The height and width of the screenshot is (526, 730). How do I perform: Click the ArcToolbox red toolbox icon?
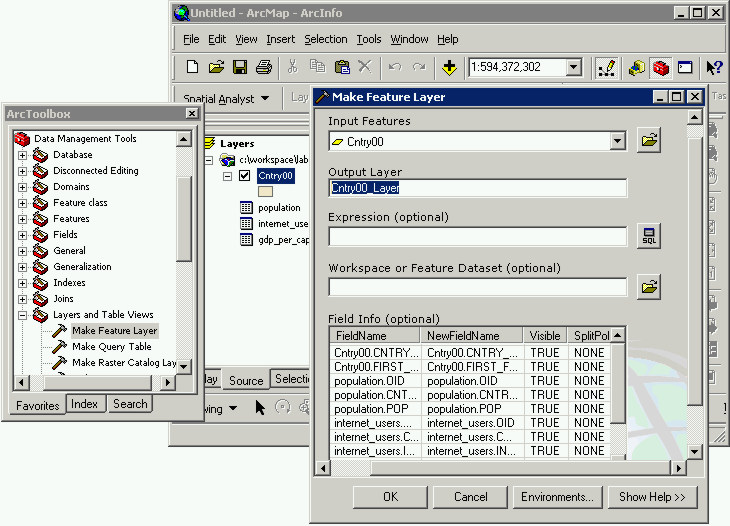(660, 67)
